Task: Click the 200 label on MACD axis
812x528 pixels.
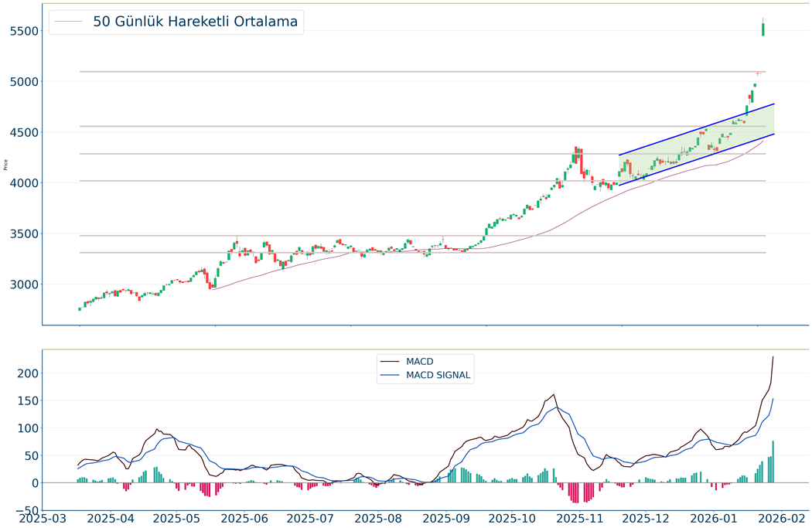Action: tap(28, 373)
